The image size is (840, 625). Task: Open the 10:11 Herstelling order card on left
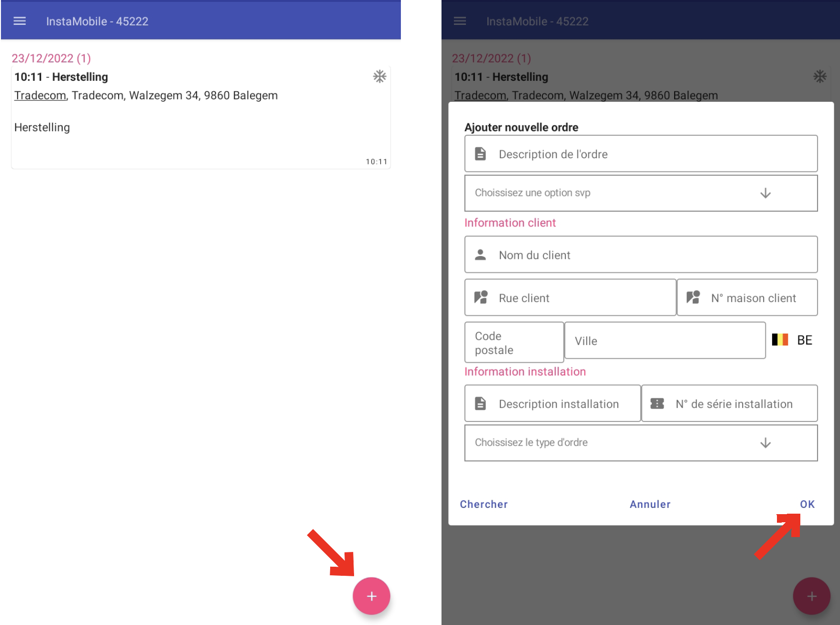(201, 118)
